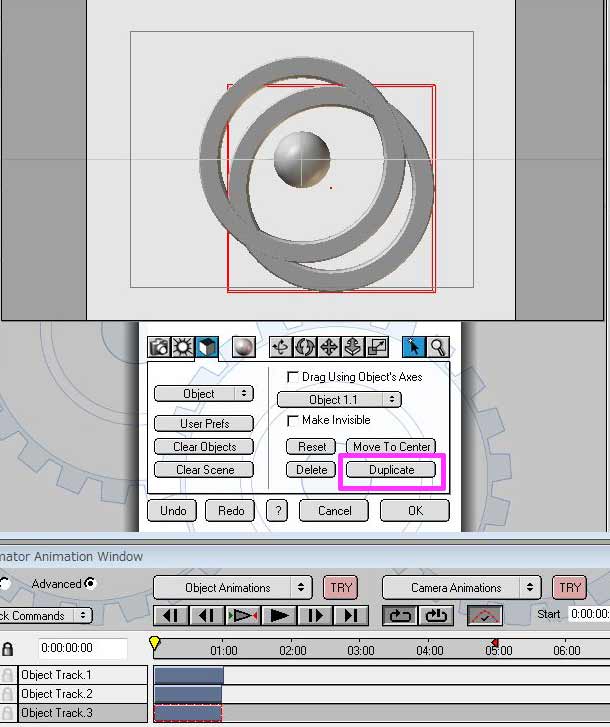Select Object Track.1 row
The image size is (610, 727).
tap(83, 675)
